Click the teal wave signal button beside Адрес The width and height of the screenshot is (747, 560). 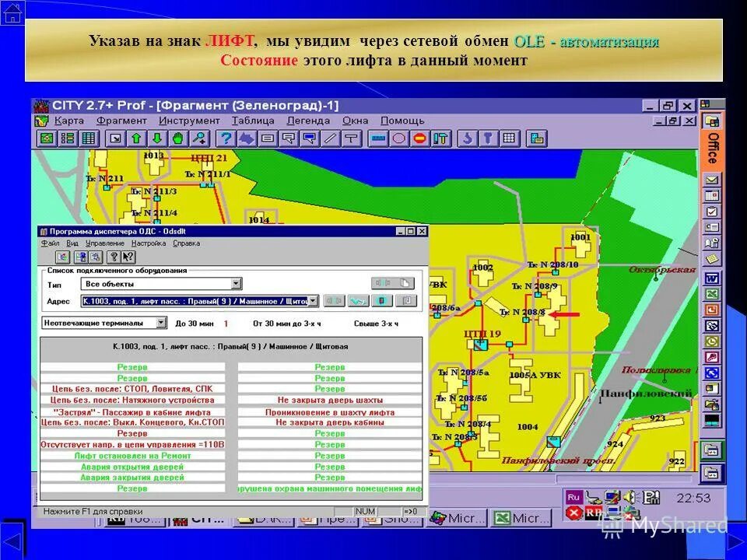[x=358, y=301]
